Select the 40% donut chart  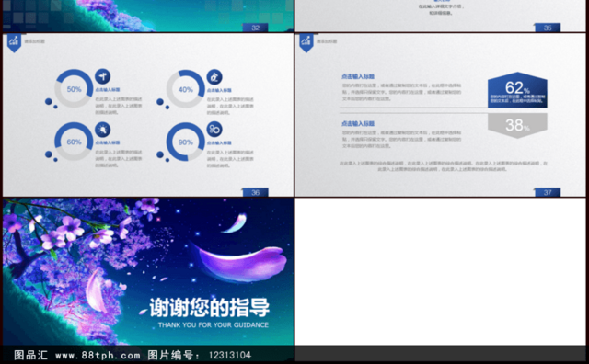(186, 89)
